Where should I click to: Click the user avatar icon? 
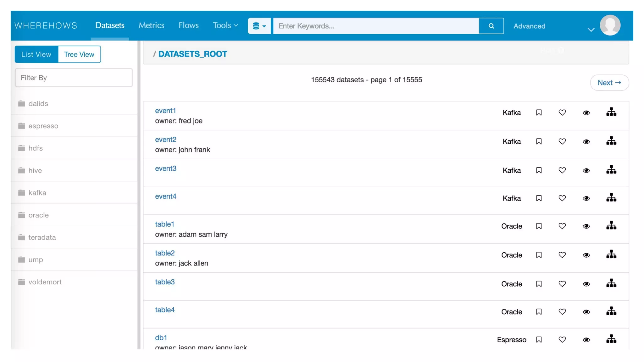coord(610,25)
